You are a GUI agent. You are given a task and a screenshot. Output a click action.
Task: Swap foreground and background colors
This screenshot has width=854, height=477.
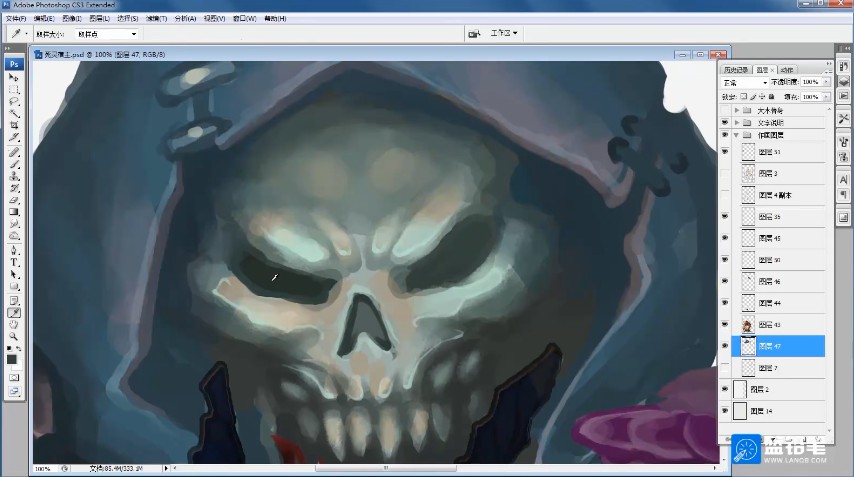point(19,348)
